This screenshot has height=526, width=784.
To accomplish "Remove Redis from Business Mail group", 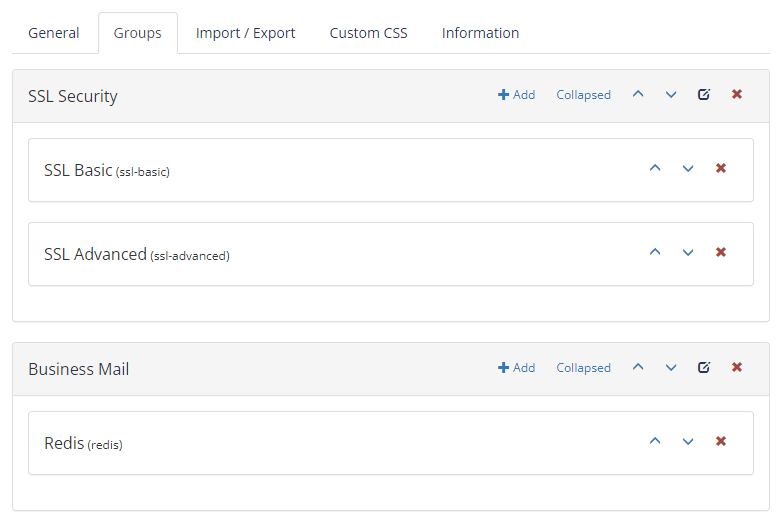I will 720,442.
